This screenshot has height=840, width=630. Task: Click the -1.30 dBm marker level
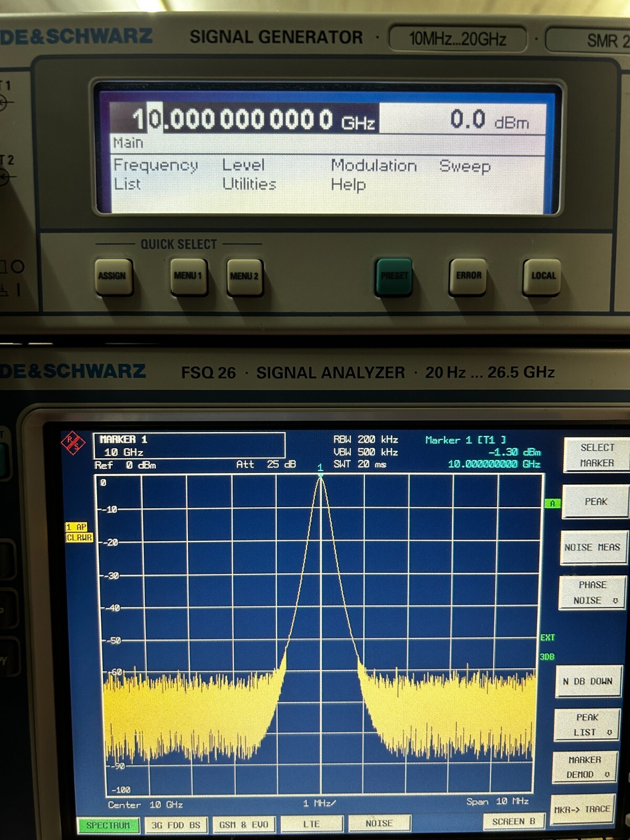[x=514, y=452]
